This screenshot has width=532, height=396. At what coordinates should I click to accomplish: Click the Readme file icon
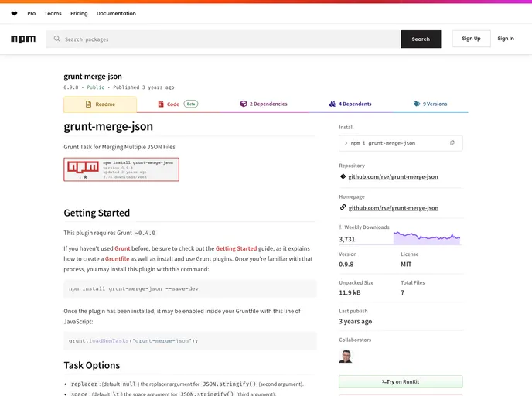pyautogui.click(x=89, y=104)
